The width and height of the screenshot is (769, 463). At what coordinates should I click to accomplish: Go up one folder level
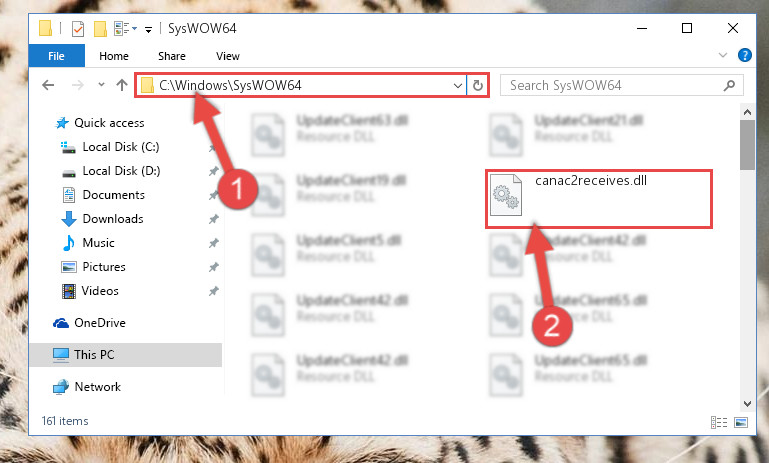pyautogui.click(x=122, y=85)
